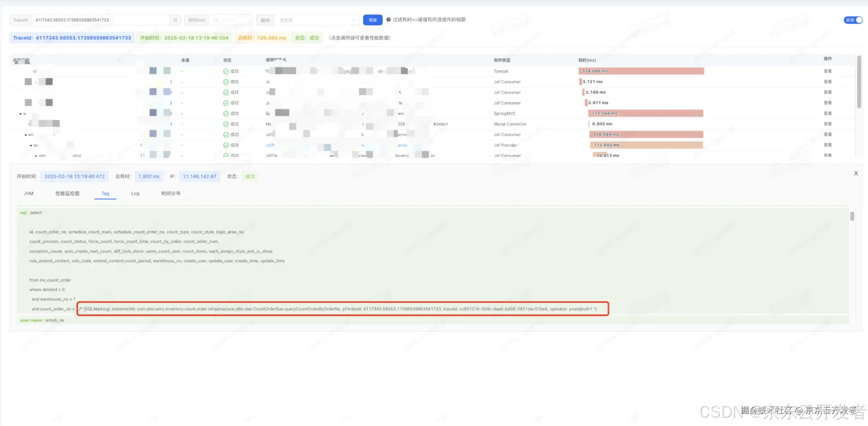This screenshot has height=426, width=868.
Task: Close the detail panel with X
Action: [856, 173]
